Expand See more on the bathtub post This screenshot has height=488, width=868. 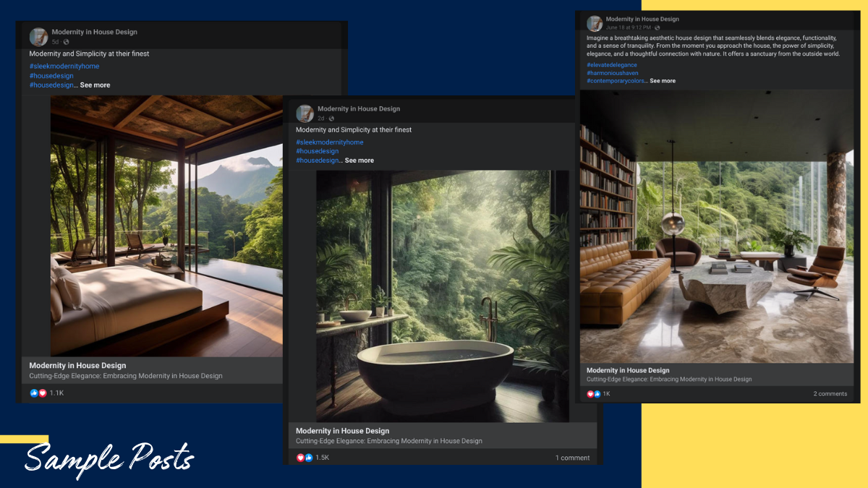click(359, 160)
